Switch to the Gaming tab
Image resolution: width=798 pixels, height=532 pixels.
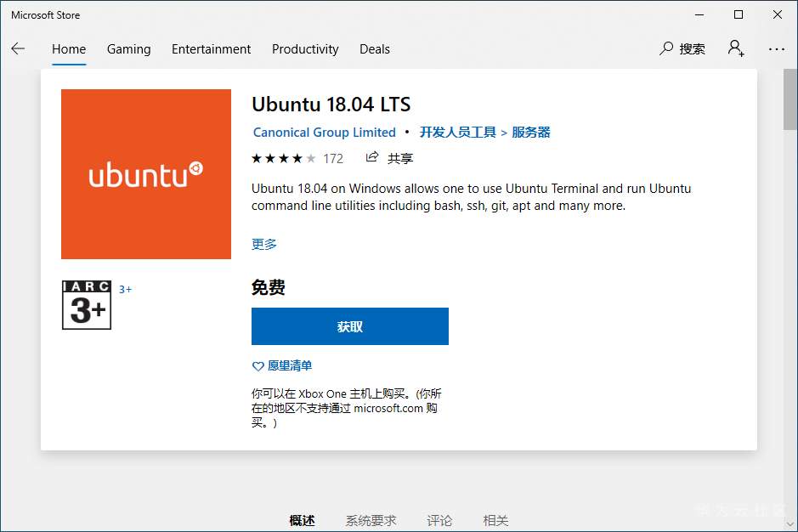point(129,49)
